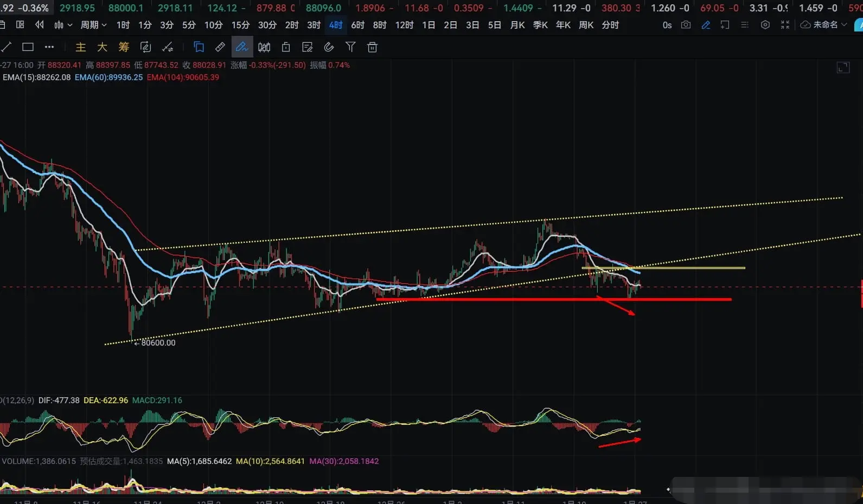Click the EMA(104):90605.39 label

click(183, 77)
